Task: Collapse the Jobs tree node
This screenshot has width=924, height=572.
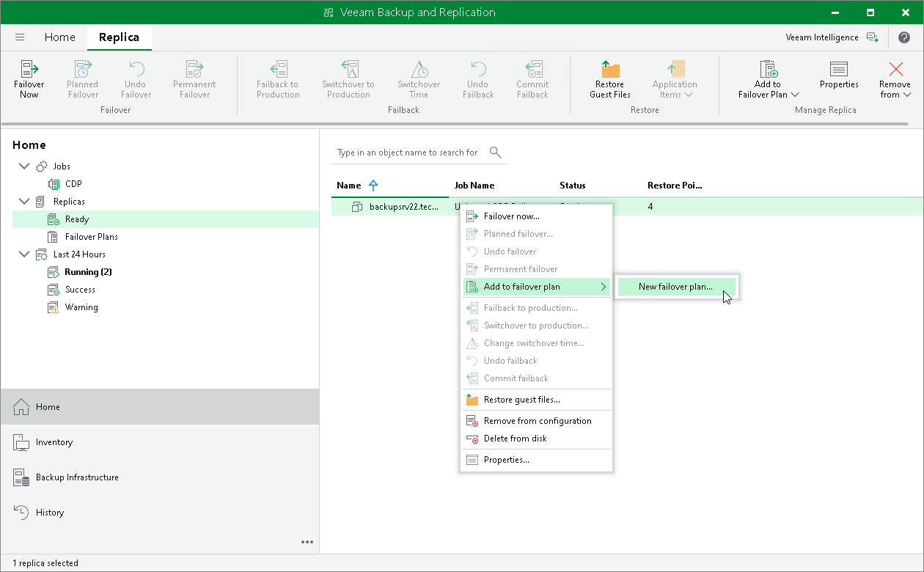Action: pyautogui.click(x=24, y=166)
